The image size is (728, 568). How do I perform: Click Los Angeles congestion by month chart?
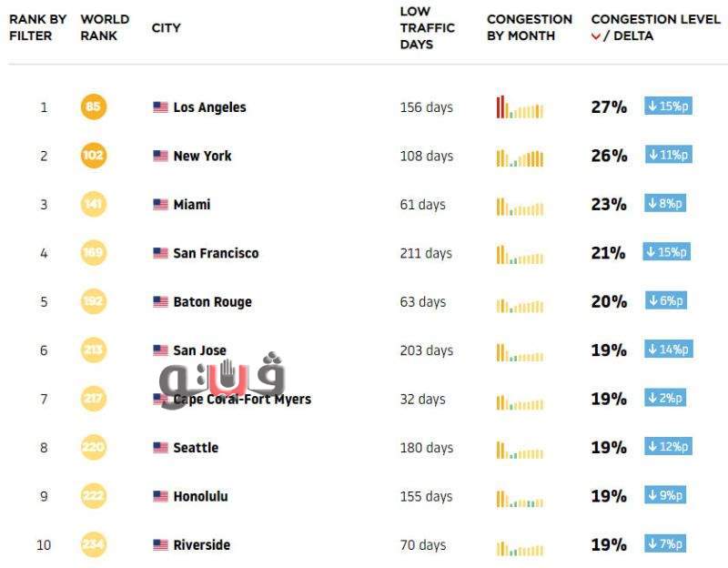tap(520, 107)
